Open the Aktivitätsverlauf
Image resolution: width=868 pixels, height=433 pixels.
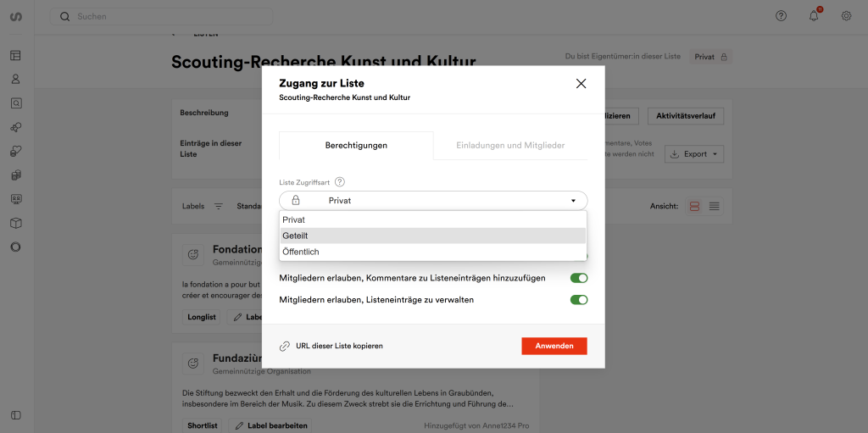point(685,116)
